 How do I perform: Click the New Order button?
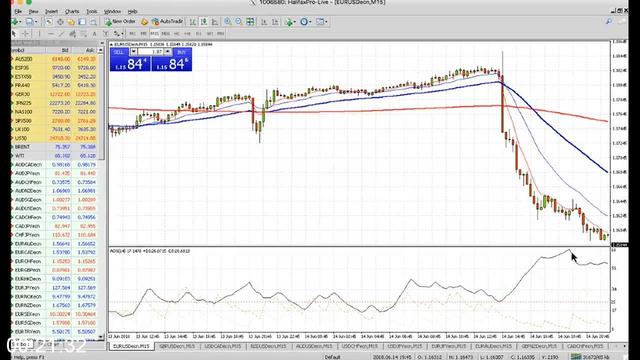(x=120, y=22)
